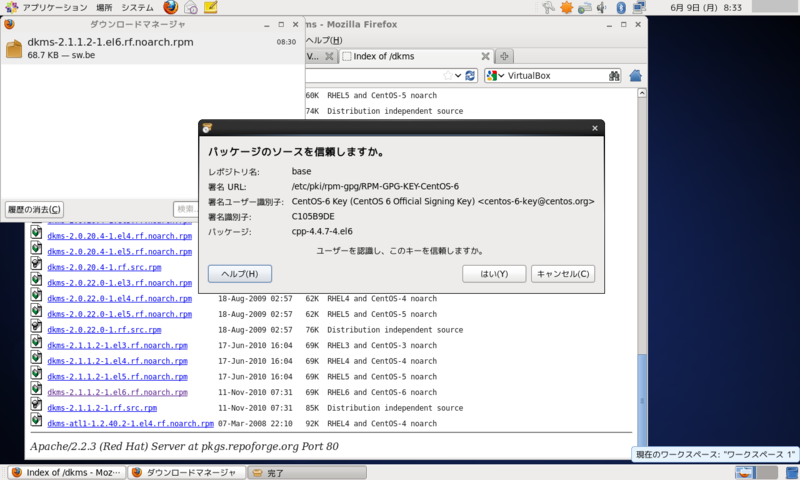Screen dimensions: 800x480
Task: Open the volume control speaker icon
Action: (x=602, y=7)
